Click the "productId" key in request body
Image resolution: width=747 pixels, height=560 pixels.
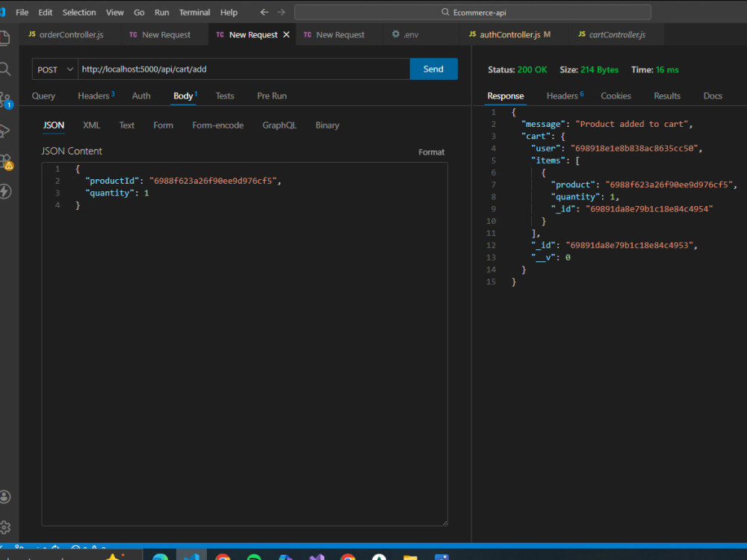point(112,181)
